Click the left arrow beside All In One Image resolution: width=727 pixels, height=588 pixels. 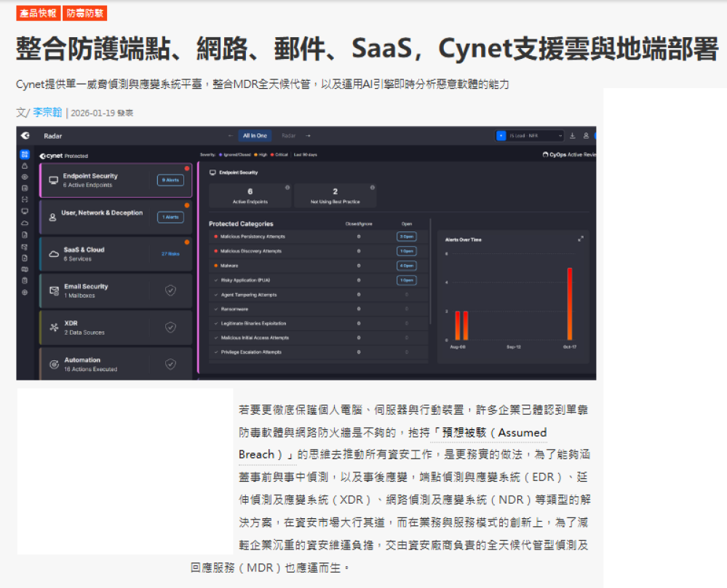click(x=231, y=136)
